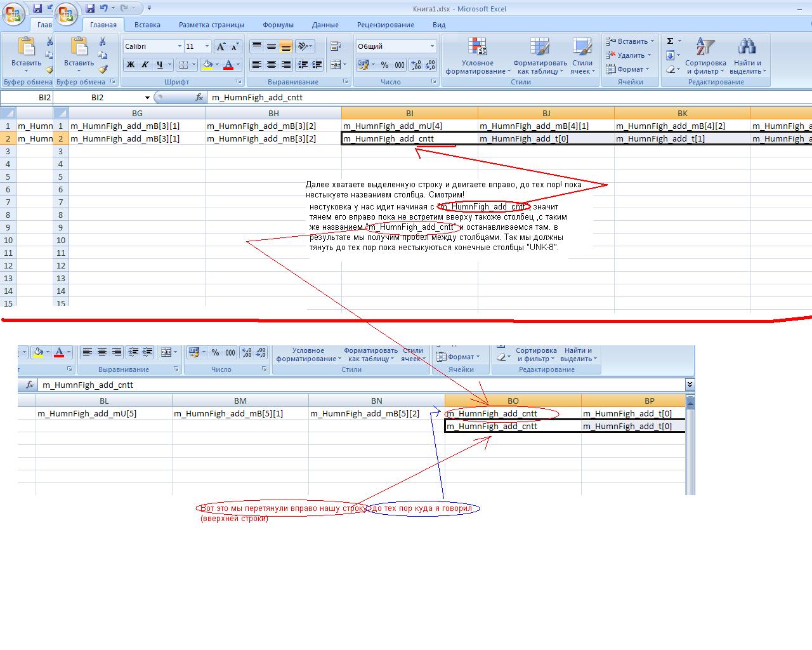Switch to the Вставка tab
The image size is (812, 650).
[x=147, y=25]
